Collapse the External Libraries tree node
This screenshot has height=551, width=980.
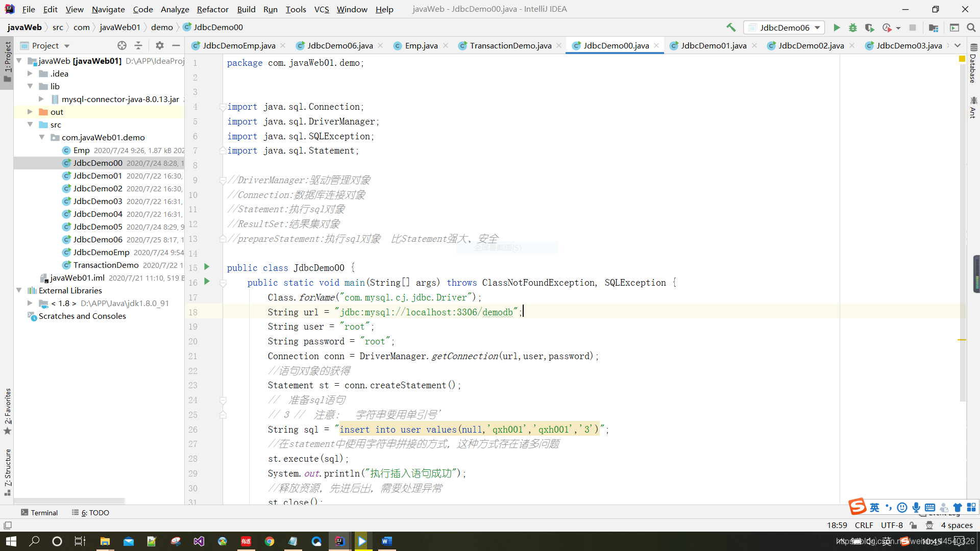(19, 290)
